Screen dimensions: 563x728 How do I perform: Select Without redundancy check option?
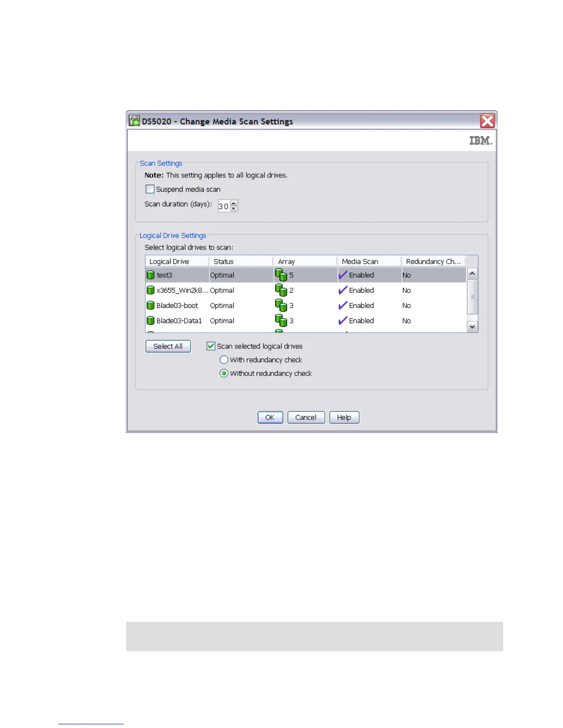click(x=224, y=373)
